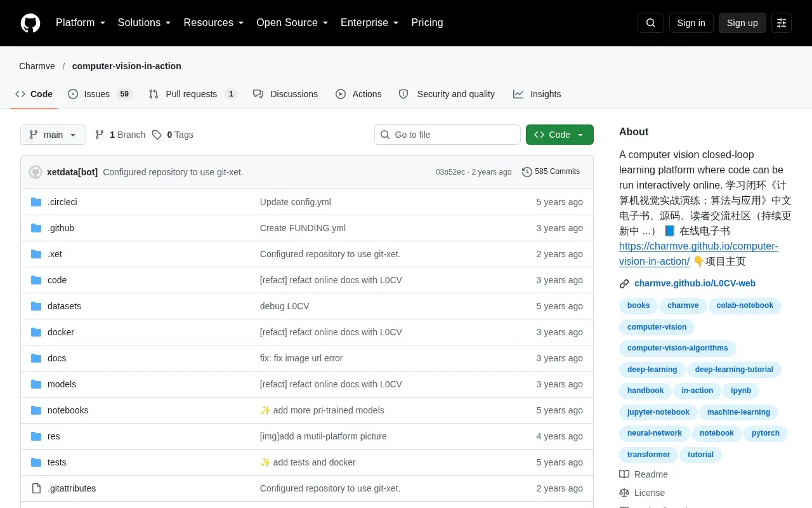Open the appearance settings icon button

coord(782,23)
